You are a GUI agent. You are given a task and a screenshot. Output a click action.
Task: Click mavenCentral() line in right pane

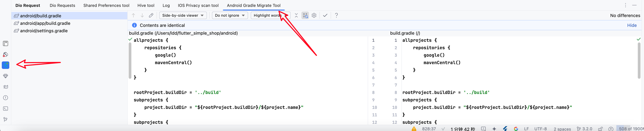click(x=442, y=62)
